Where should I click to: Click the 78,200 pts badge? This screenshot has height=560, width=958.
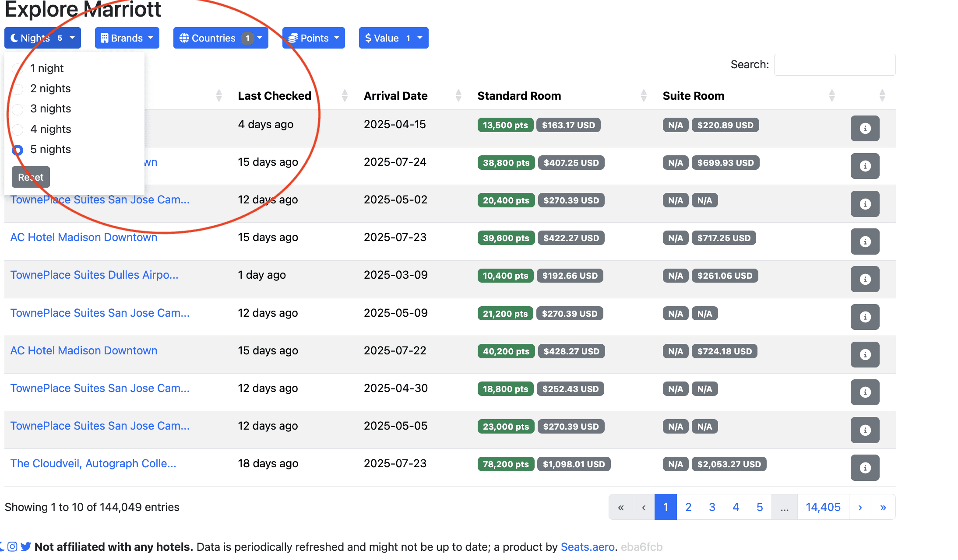click(x=506, y=464)
